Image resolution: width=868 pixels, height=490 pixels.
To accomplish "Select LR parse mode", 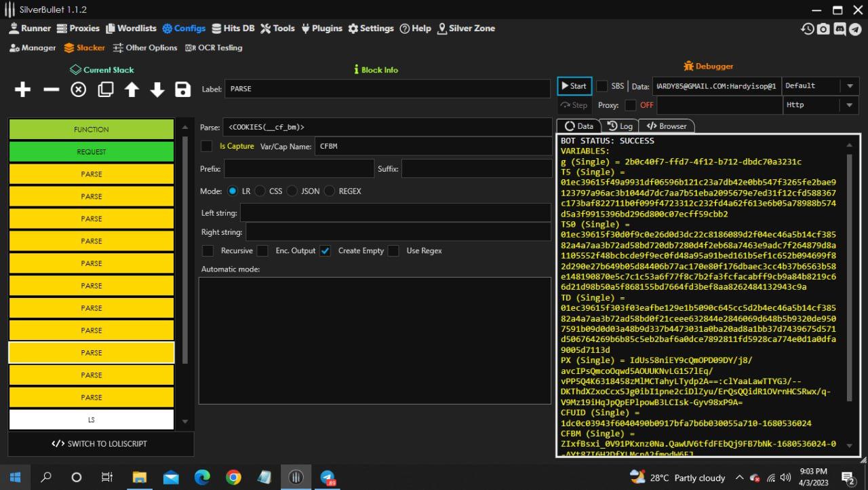I will [233, 191].
